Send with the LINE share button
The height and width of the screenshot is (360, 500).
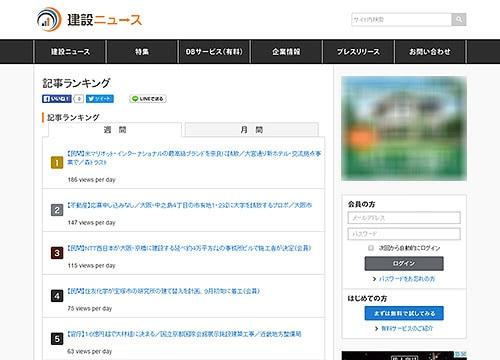coord(148,99)
